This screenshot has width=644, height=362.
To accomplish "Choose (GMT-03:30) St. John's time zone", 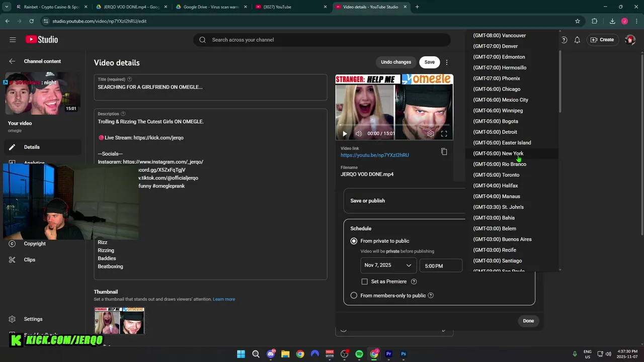I will (x=512, y=207).
